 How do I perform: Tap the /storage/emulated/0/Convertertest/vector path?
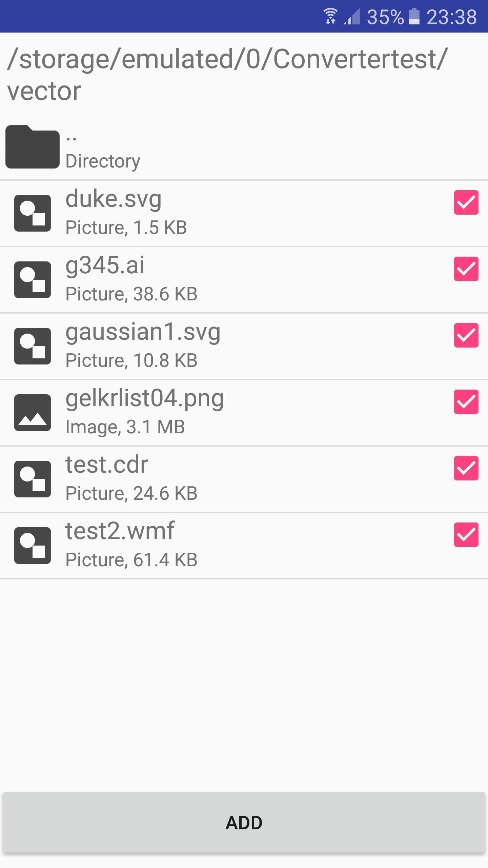pos(227,75)
